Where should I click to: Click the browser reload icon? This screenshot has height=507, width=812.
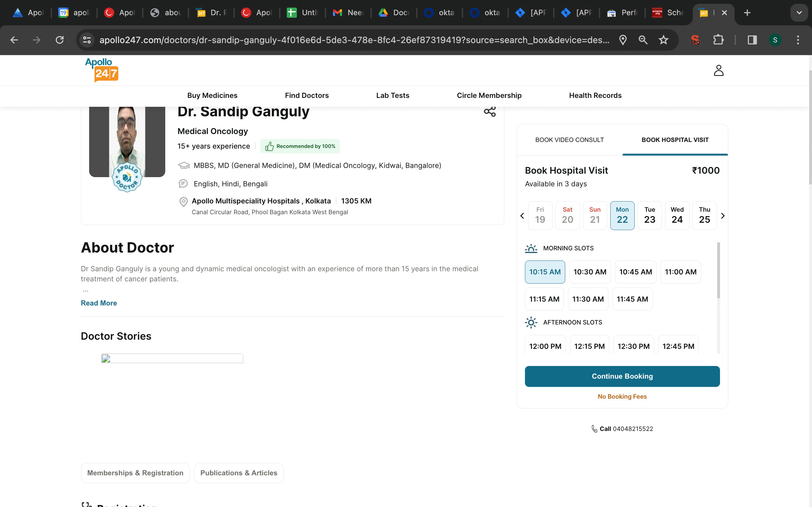pyautogui.click(x=60, y=40)
